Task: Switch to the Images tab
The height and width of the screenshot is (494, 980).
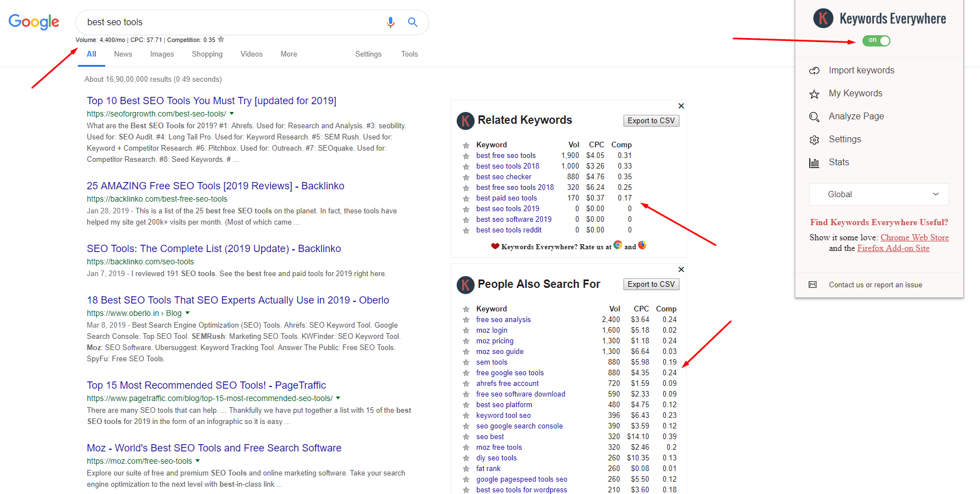Action: [162, 54]
